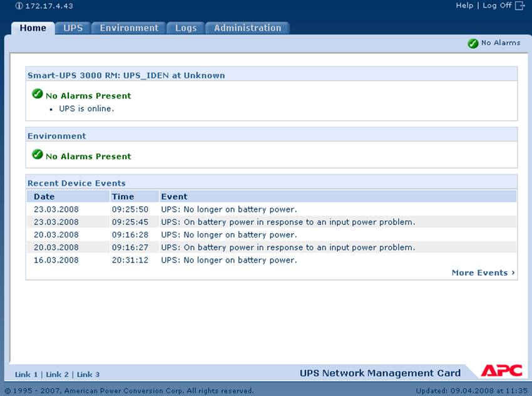Click No Alarms Present under Smart-UPS 3000
This screenshot has width=532, height=396.
(88, 96)
